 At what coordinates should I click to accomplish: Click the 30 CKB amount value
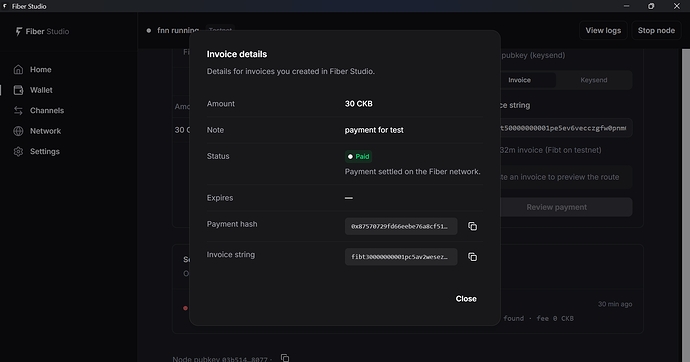tap(359, 104)
